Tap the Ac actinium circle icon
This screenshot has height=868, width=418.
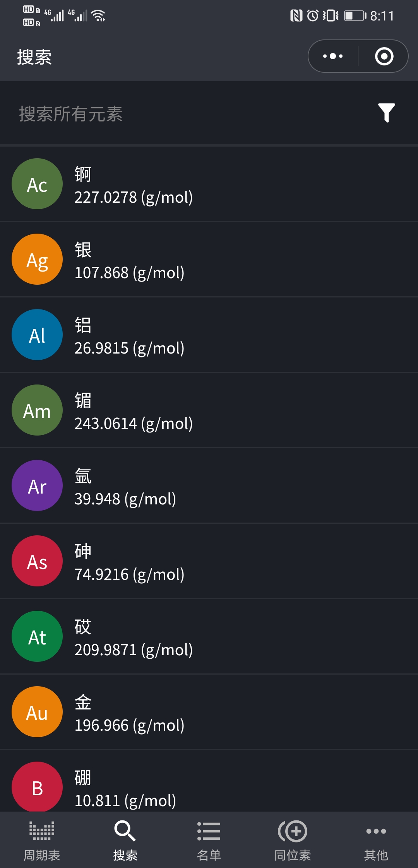[37, 184]
